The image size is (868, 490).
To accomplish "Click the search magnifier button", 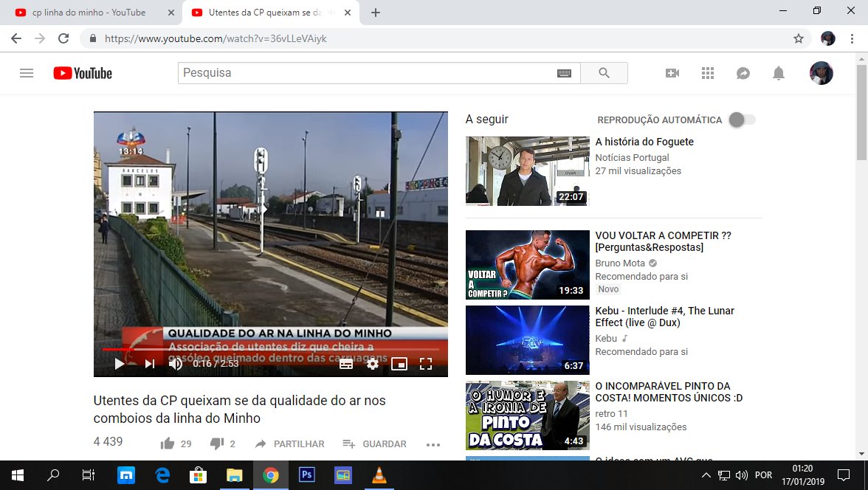I will tap(604, 73).
